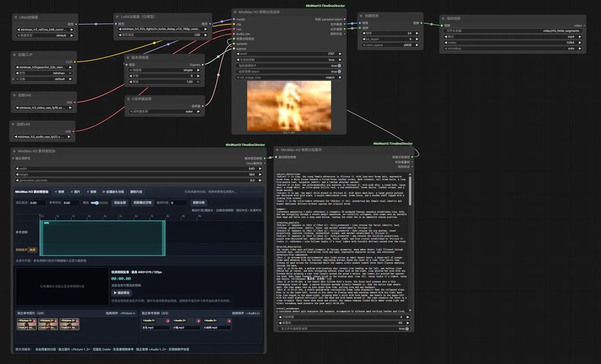Click the 匹配最近空隙 button
Screen dimensions: 601x364
tap(142, 203)
